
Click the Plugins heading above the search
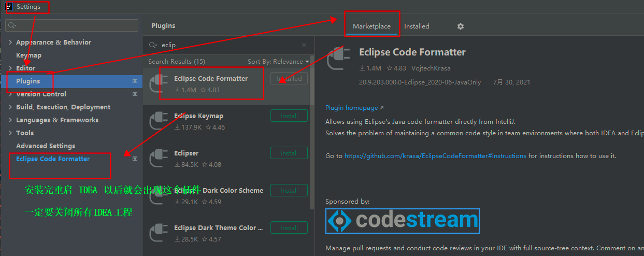point(163,25)
